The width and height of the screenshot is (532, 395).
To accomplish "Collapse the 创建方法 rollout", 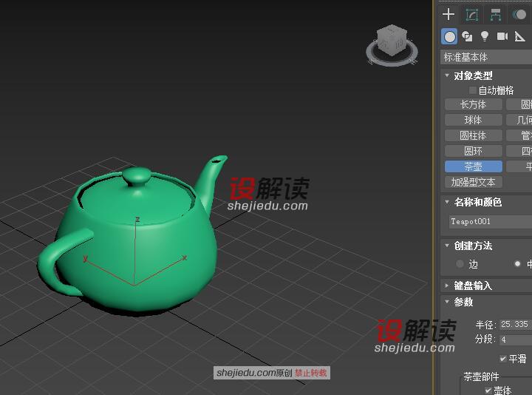I will pos(447,246).
